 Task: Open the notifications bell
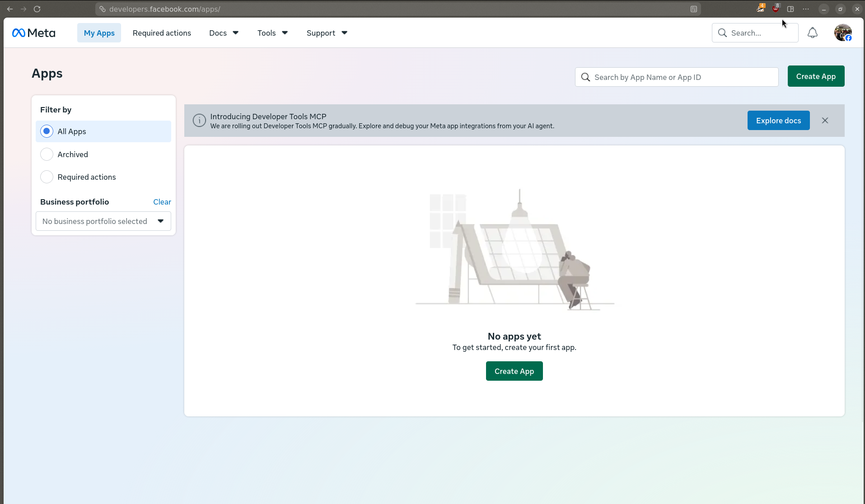pos(813,33)
